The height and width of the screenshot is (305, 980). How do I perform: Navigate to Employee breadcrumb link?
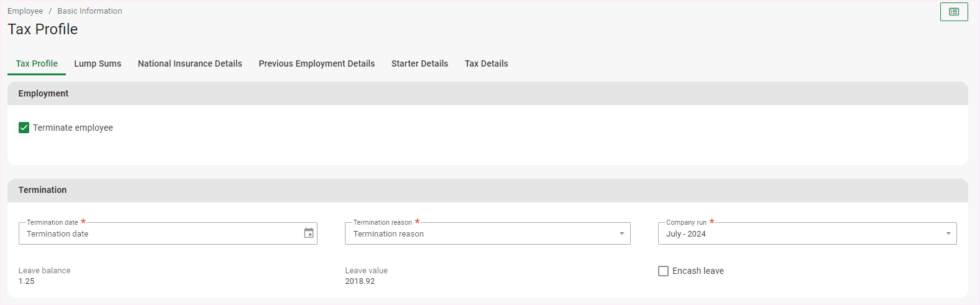click(25, 11)
